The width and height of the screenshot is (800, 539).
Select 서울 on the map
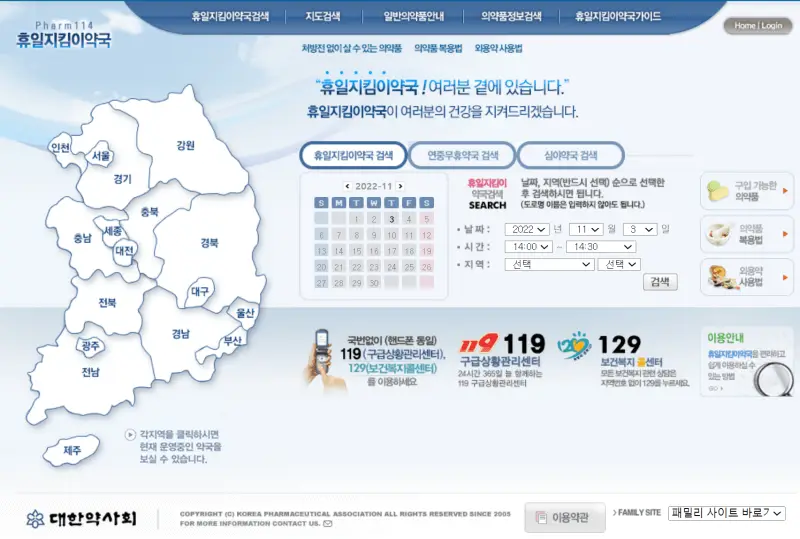pos(101,156)
